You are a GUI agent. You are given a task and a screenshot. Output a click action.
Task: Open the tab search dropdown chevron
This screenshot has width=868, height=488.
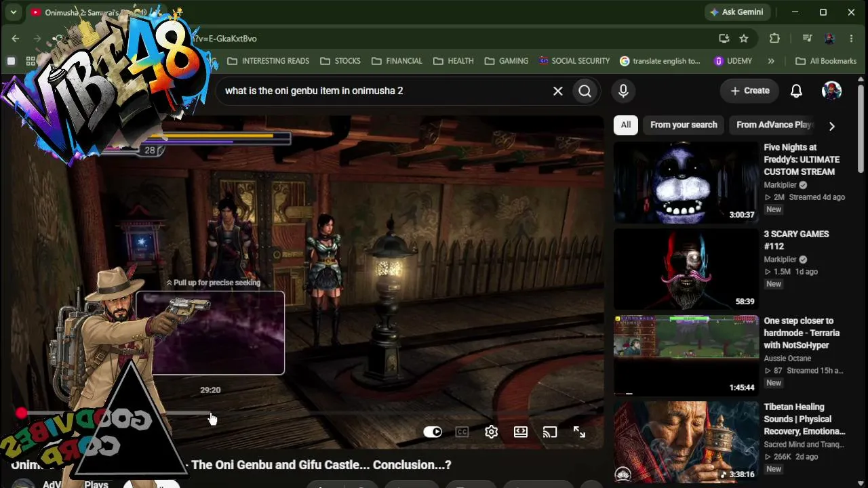[14, 12]
